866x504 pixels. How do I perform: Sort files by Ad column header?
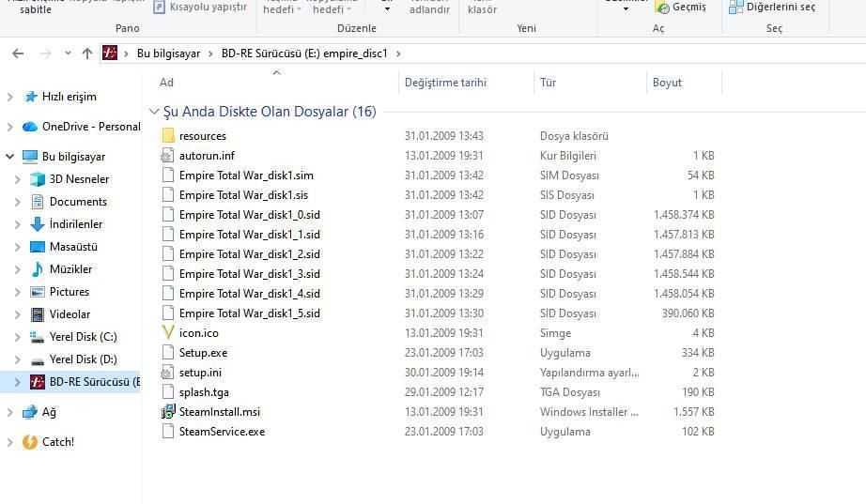click(166, 83)
